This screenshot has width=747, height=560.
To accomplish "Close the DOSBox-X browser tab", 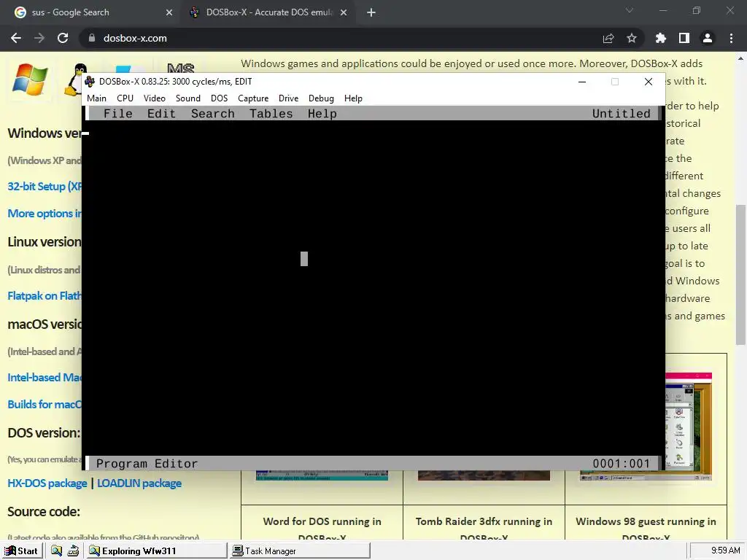I will pyautogui.click(x=344, y=13).
